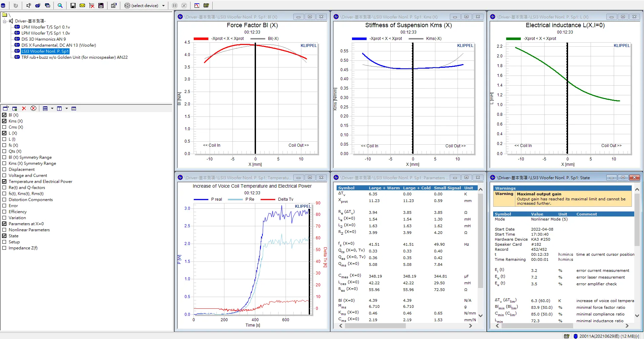Enable the Cms (X) checkbox
Viewport: 644px width, 339px height.
pos(4,127)
